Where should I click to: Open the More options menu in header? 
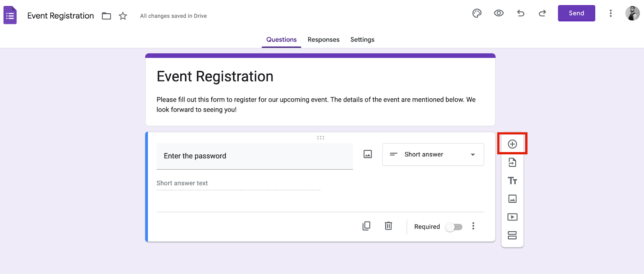pyautogui.click(x=611, y=13)
